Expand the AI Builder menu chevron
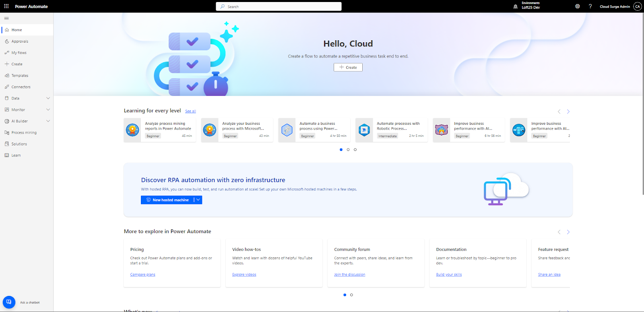Image resolution: width=644 pixels, height=312 pixels. (x=48, y=121)
